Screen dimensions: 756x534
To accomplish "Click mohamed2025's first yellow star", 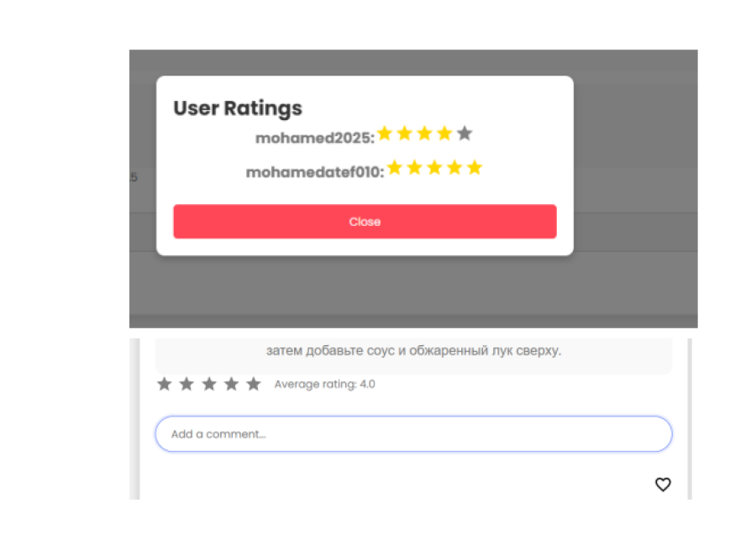I will click(385, 133).
